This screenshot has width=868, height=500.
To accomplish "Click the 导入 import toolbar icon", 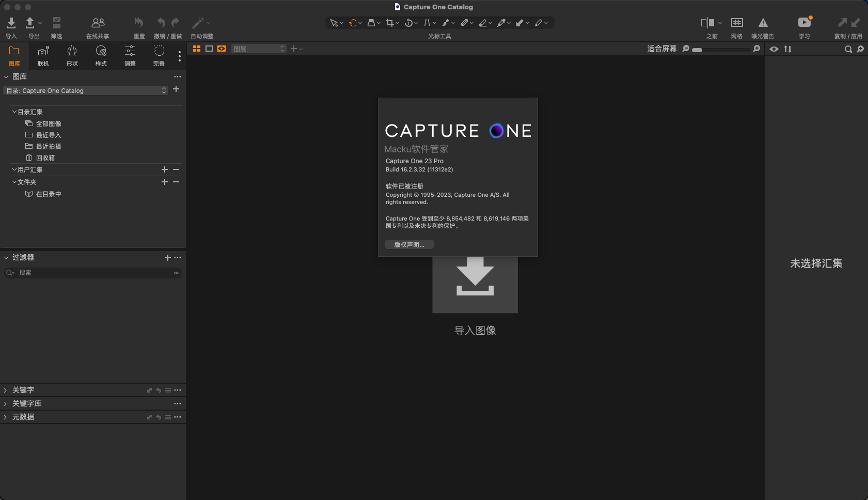I will (11, 23).
